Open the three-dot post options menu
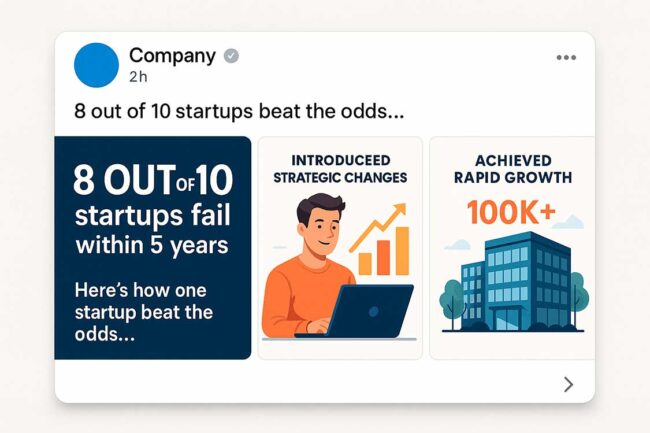This screenshot has height=433, width=650. tap(566, 57)
